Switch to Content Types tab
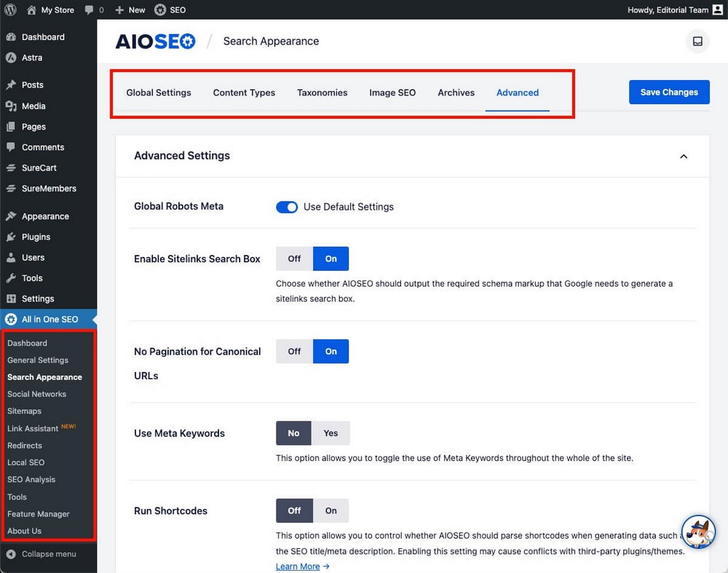This screenshot has height=573, width=728. point(244,92)
